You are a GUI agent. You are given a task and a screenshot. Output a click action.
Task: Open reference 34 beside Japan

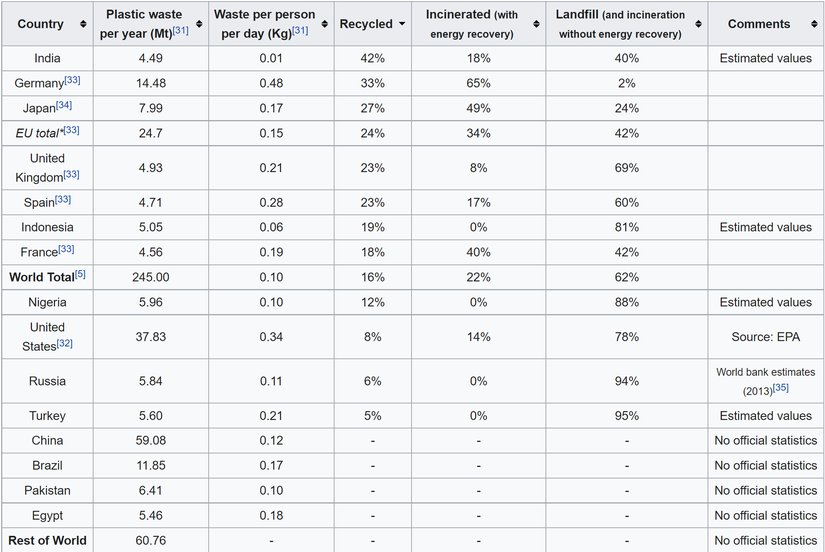click(64, 104)
